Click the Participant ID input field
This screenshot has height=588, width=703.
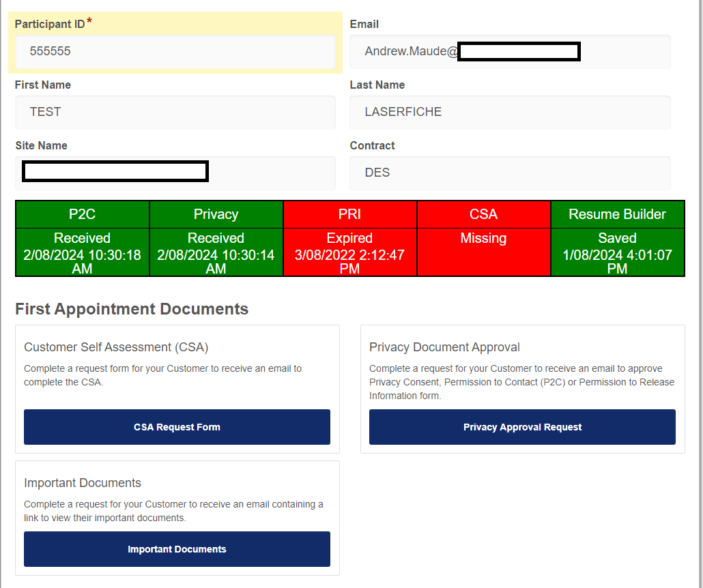pyautogui.click(x=175, y=52)
